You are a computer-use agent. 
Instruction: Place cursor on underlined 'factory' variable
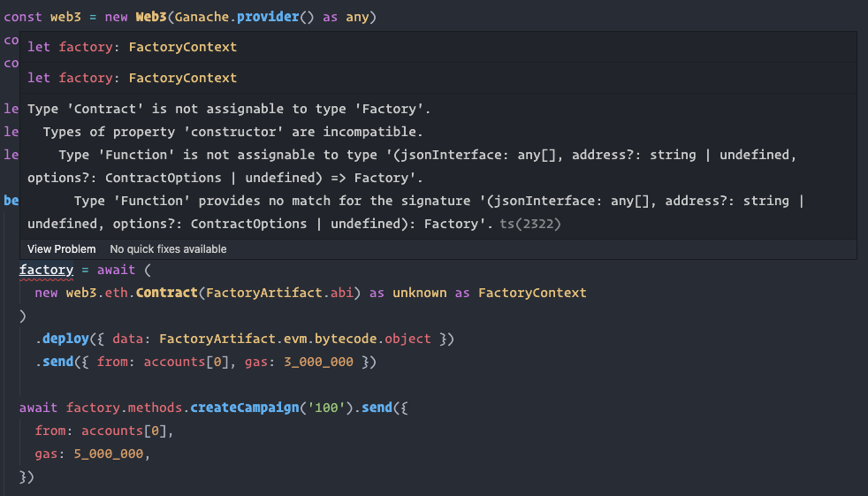[47, 270]
